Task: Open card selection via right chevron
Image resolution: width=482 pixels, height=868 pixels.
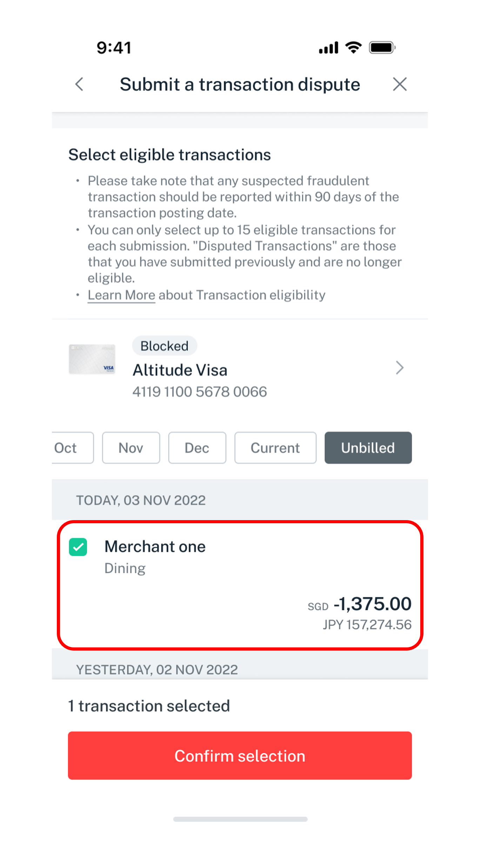Action: (400, 368)
